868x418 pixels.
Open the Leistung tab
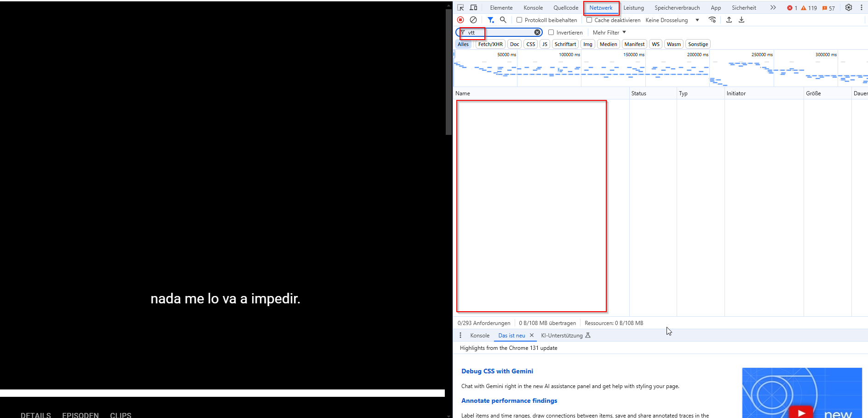(633, 8)
